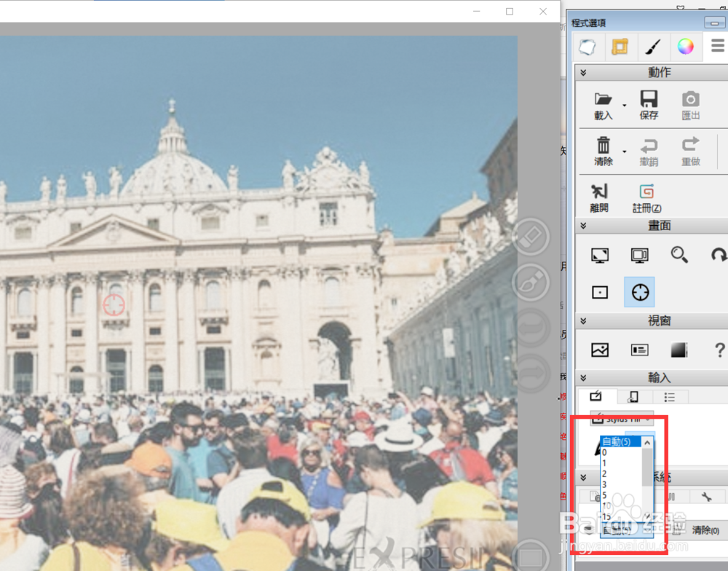Click the dropdown list scrollbar thumb
This screenshot has height=571, width=728.
tap(647, 467)
